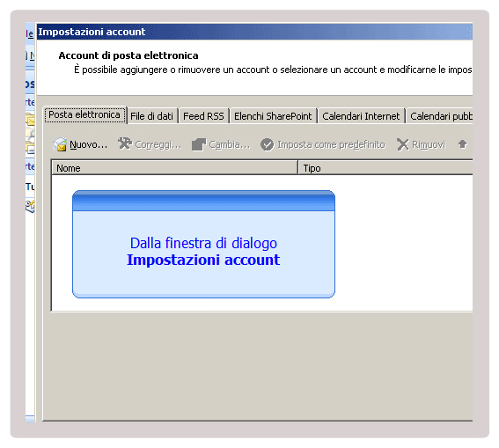The width and height of the screenshot is (499, 448).
Task: Select the Elenchi SharePoint tab
Action: [x=273, y=116]
